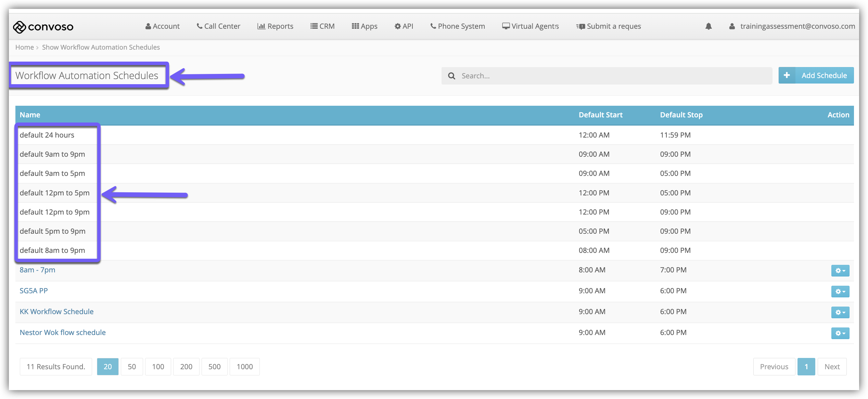Screen dimensions: 868x399
Task: Click the user profile icon
Action: pyautogui.click(x=732, y=26)
